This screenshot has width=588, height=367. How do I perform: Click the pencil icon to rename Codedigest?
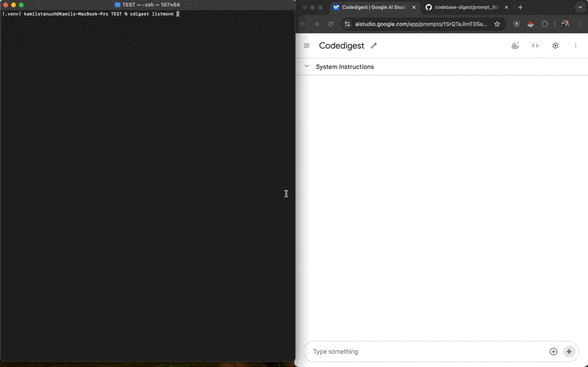pyautogui.click(x=373, y=46)
